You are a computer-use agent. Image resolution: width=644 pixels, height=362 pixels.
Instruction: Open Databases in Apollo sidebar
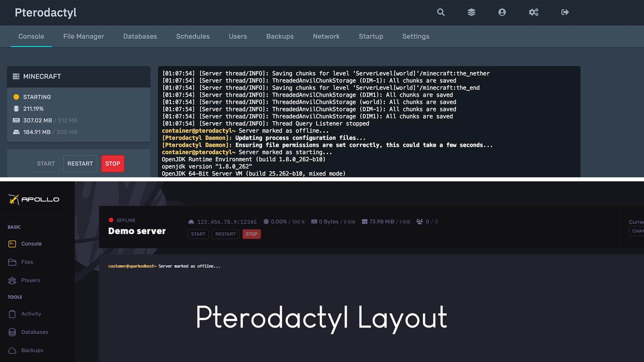pyautogui.click(x=34, y=332)
